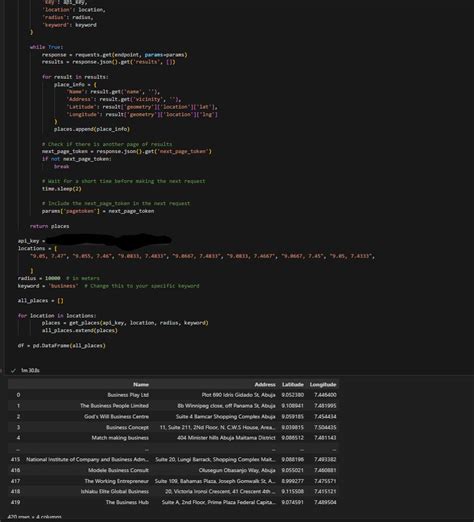Viewport: 474px width, 522px height.
Task: Select the 'Business Concept' name cell
Action: click(x=127, y=427)
